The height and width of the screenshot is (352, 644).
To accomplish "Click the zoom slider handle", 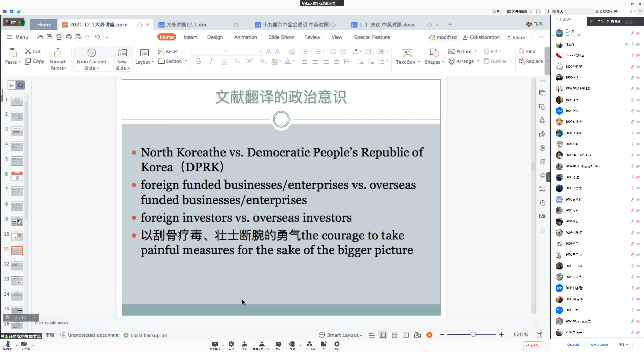I will (473, 335).
